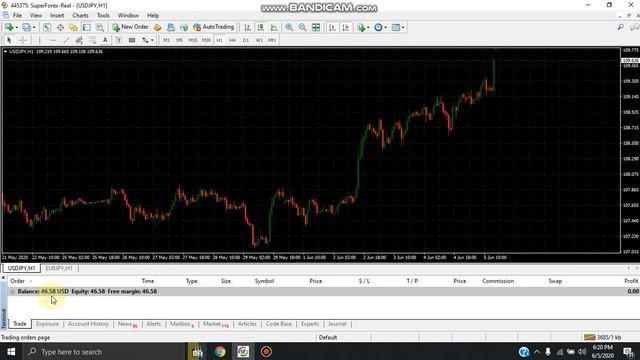Switch chart to bar chart
Image resolution: width=640 pixels, height=360 pixels.
[247, 27]
